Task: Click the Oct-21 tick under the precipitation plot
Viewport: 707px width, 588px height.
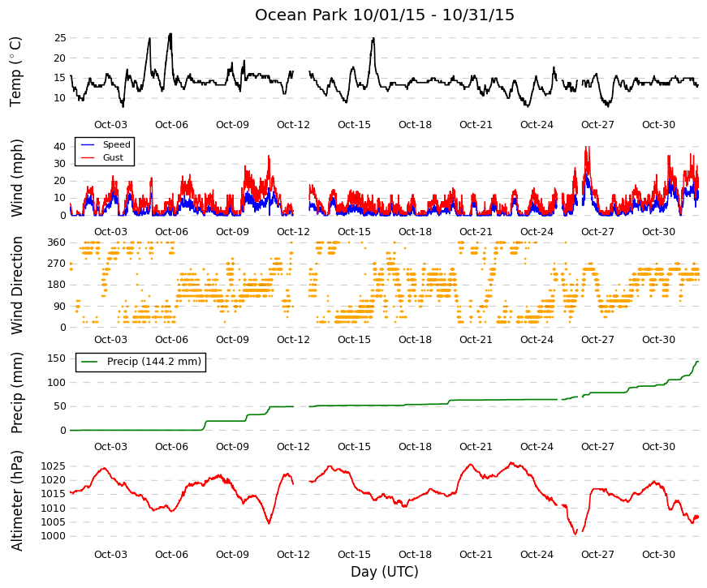Action: coord(476,447)
